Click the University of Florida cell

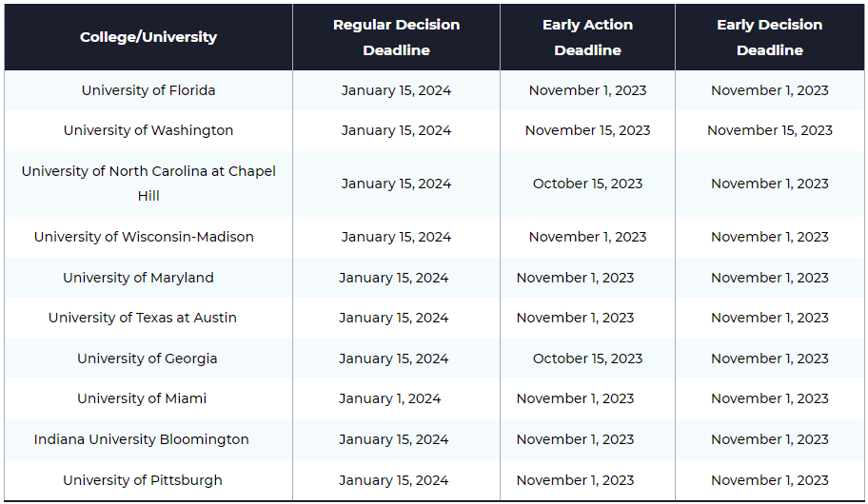click(x=148, y=90)
